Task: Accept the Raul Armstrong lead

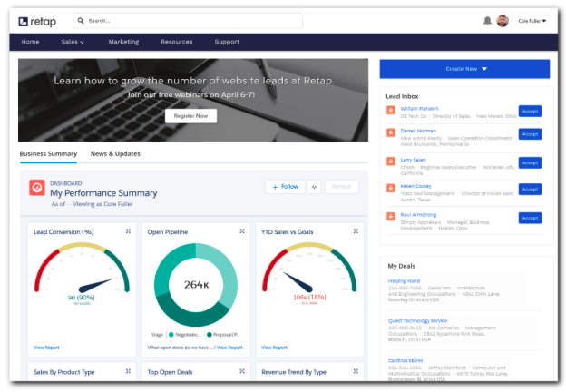Action: tap(530, 218)
